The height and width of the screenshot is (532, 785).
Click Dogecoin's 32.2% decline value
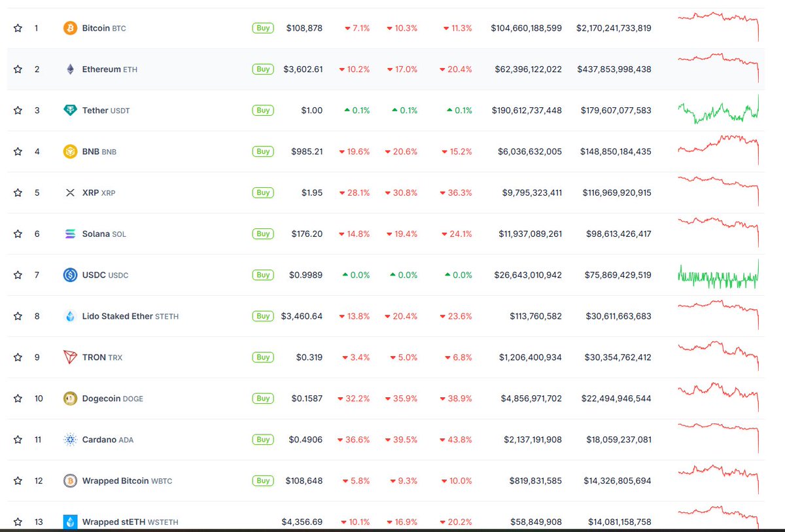pos(353,399)
